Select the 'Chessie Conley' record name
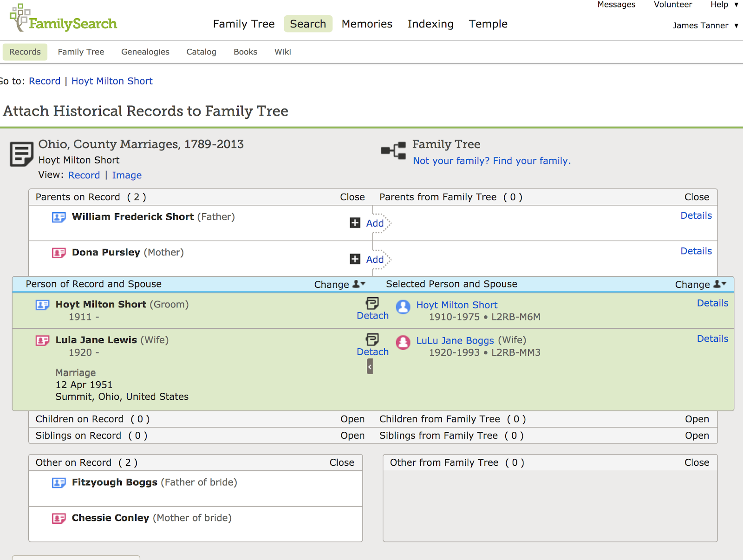This screenshot has width=743, height=560. pyautogui.click(x=111, y=518)
